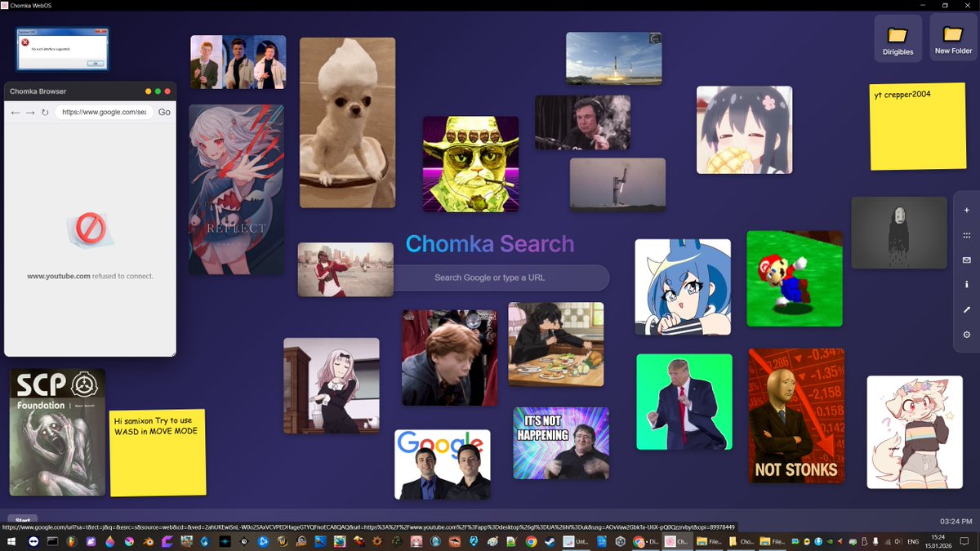Select the pencil edit sidebar icon
The height and width of the screenshot is (551, 980).
[967, 309]
